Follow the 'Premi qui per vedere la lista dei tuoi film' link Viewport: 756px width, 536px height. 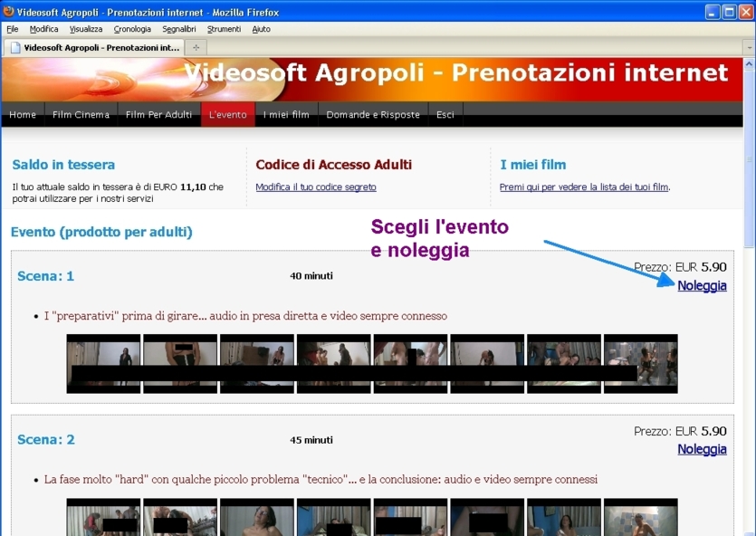click(584, 187)
